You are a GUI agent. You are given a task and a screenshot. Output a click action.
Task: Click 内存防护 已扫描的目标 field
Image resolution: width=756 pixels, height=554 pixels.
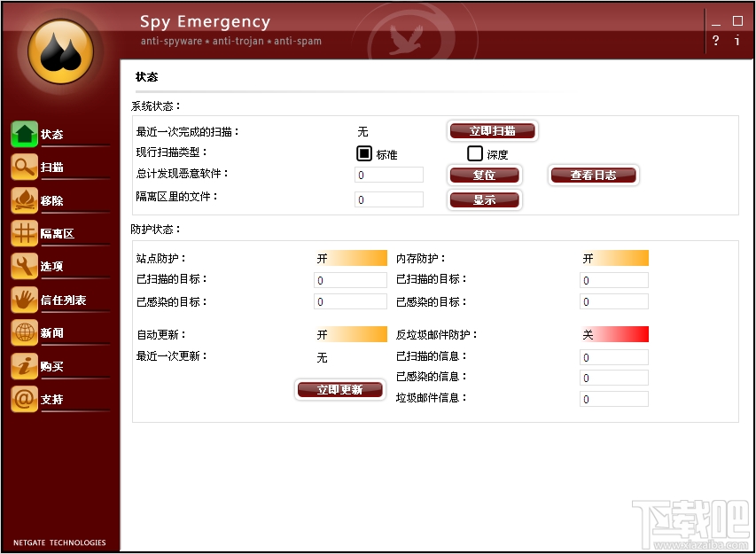614,280
